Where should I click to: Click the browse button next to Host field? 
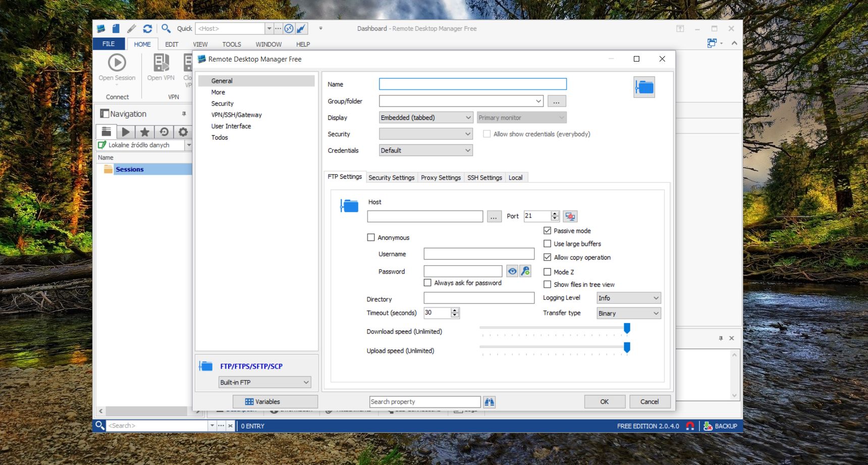(494, 217)
